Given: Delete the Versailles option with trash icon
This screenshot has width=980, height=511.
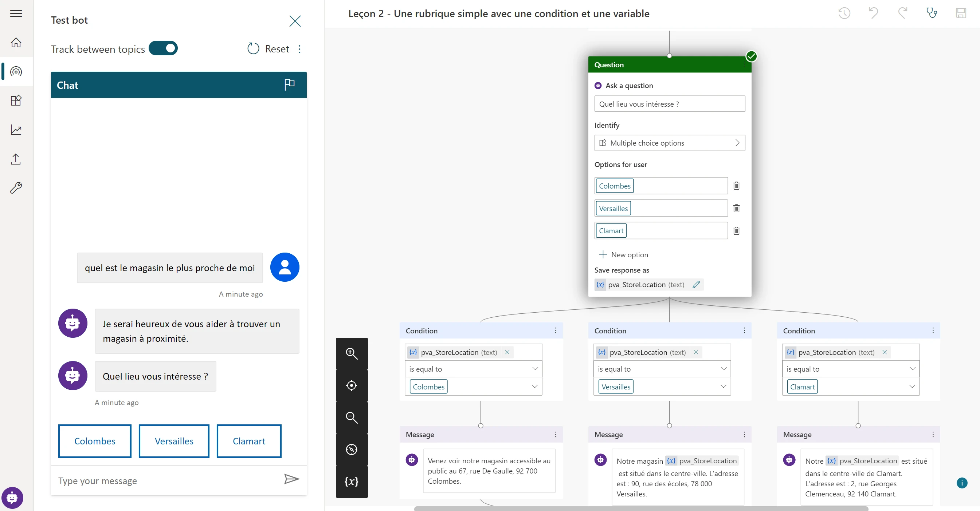Looking at the screenshot, I should [736, 208].
